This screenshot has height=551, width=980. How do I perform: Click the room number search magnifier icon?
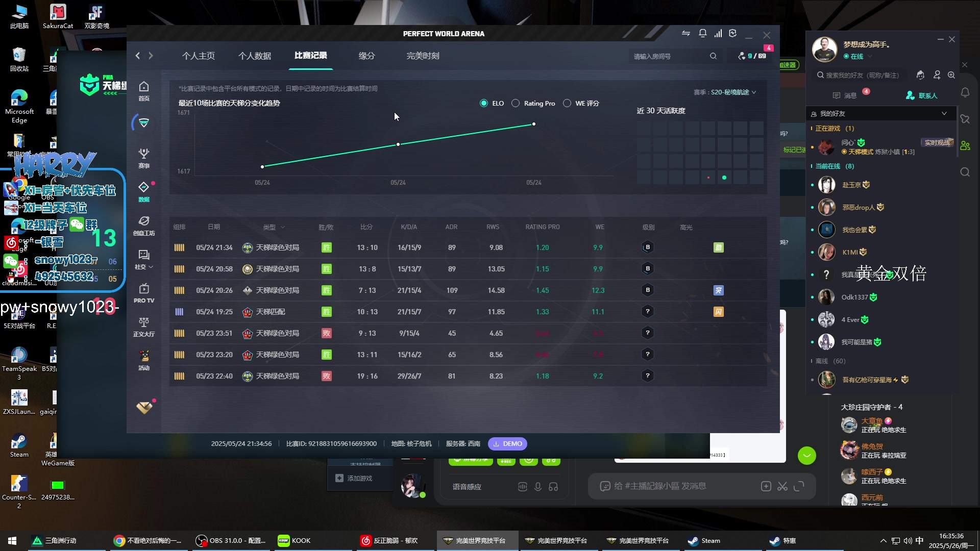coord(713,56)
